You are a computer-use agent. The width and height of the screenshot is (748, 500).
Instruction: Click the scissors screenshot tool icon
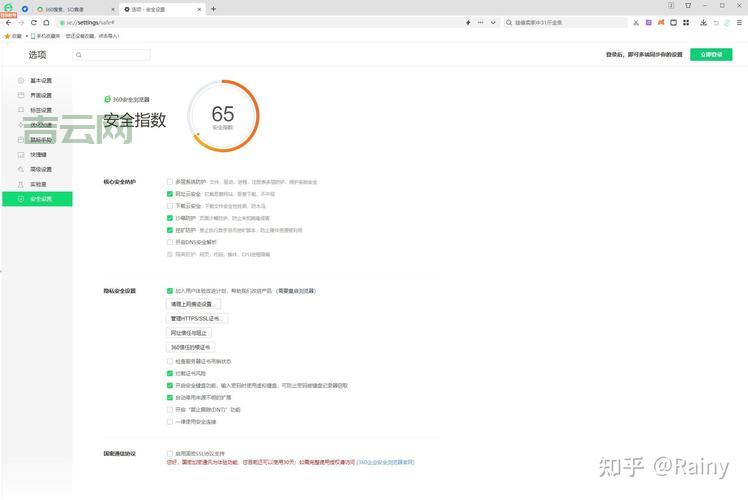(x=636, y=22)
